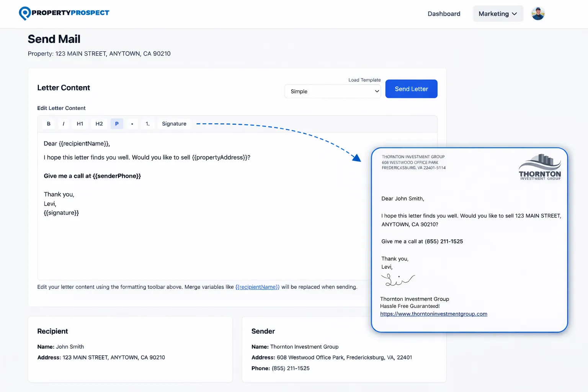Apply italic formatting
The width and height of the screenshot is (588, 392).
point(64,124)
